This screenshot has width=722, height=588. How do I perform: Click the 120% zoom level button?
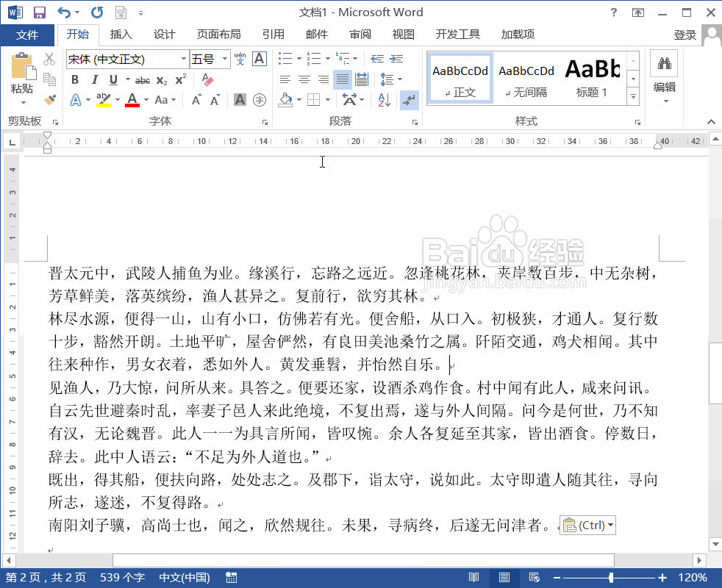pyautogui.click(x=692, y=578)
